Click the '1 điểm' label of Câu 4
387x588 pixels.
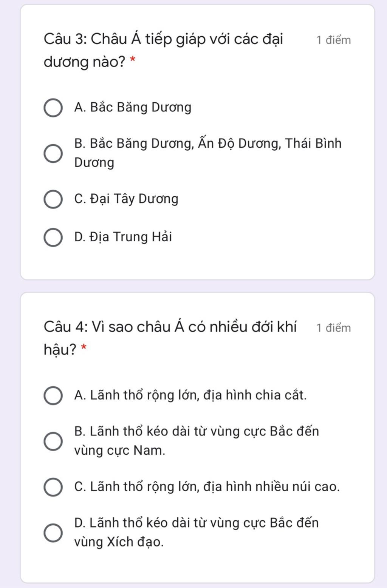pyautogui.click(x=333, y=328)
